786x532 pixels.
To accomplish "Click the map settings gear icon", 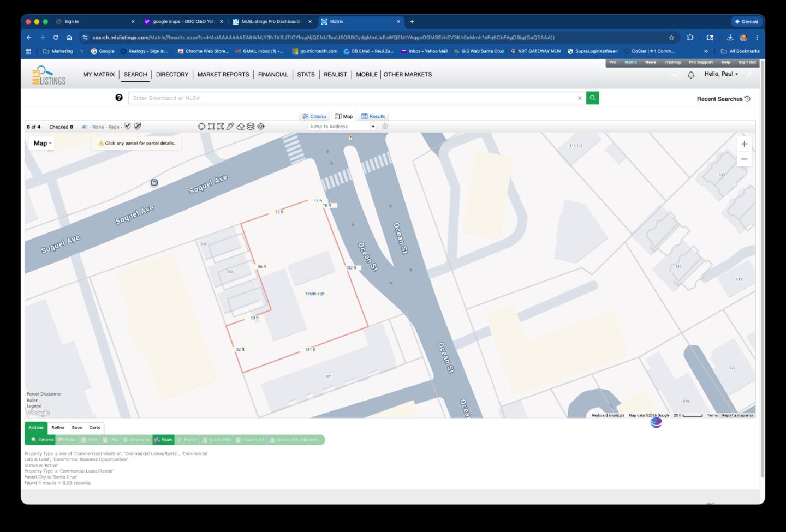I will (385, 127).
